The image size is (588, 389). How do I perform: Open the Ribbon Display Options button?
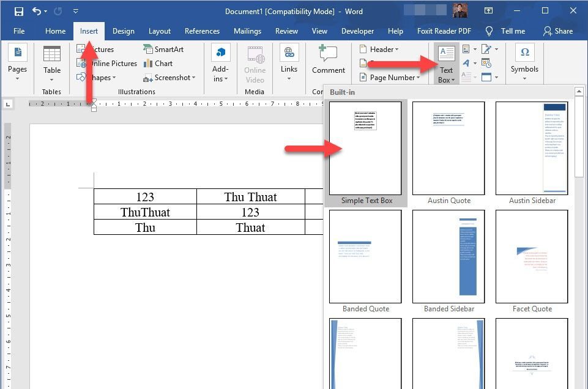click(488, 11)
